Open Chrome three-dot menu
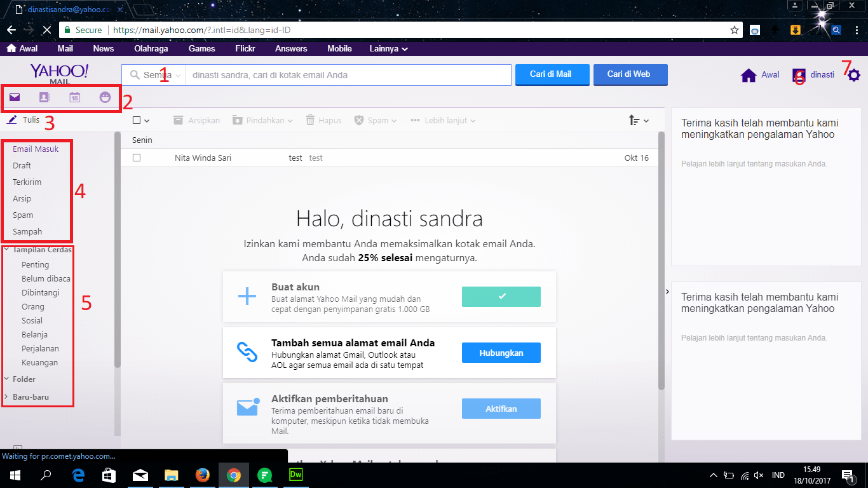868x488 pixels. pos(856,30)
